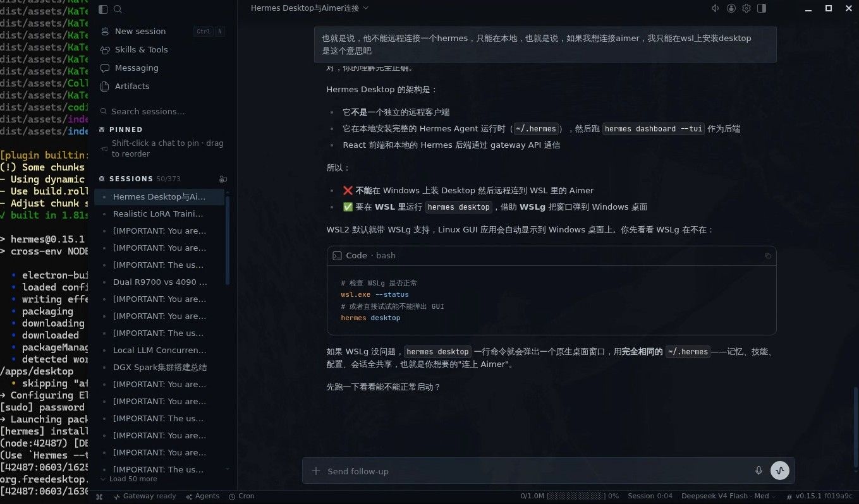
Task: Click 'built in 1.81s' line in terminal window
Action: pos(44,215)
